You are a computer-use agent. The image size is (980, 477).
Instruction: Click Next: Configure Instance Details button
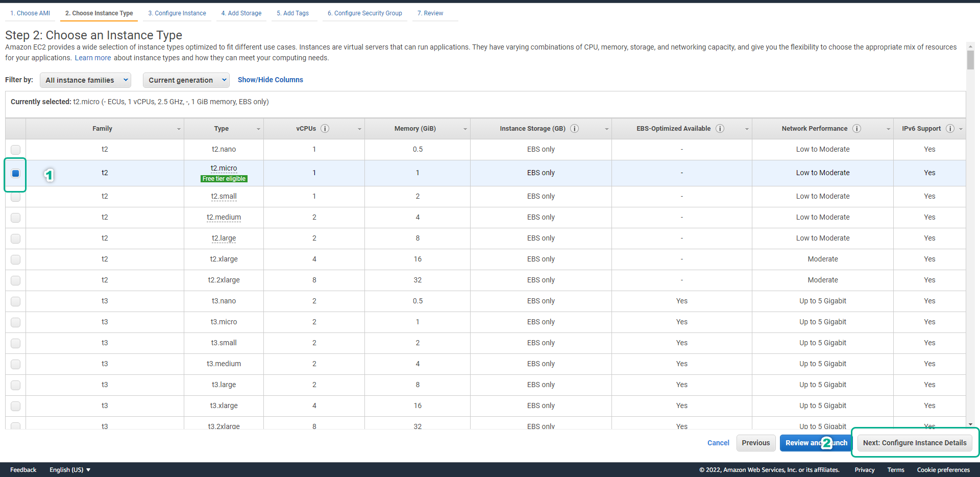point(915,443)
